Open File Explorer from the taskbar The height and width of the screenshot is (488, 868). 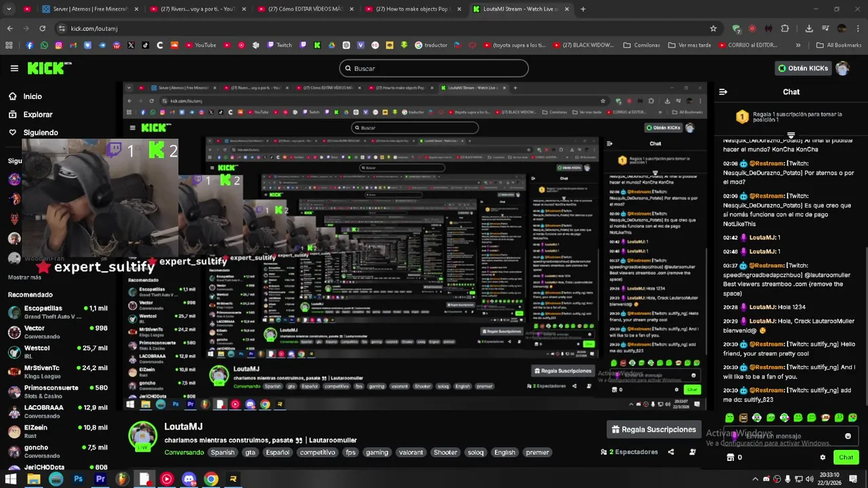33,479
